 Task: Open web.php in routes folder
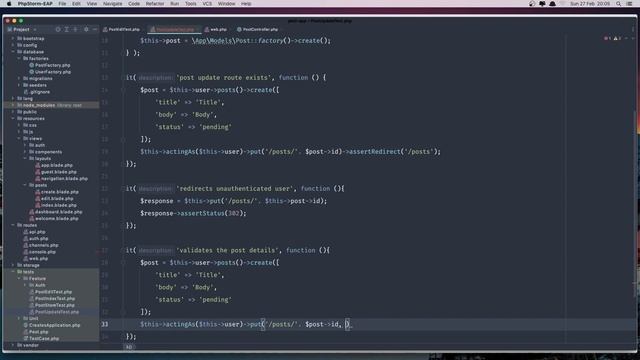point(36,258)
